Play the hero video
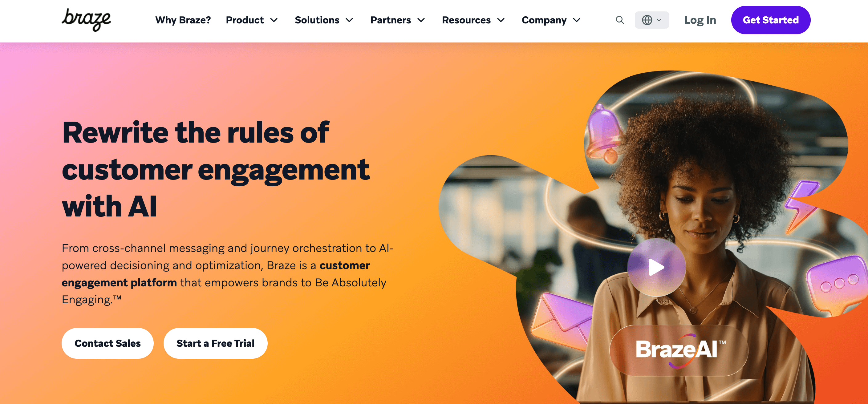The width and height of the screenshot is (868, 404). [656, 267]
